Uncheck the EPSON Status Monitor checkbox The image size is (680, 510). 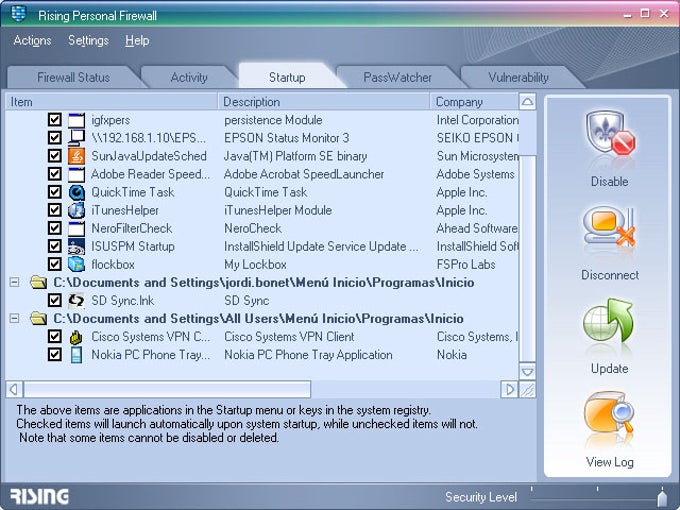(x=55, y=138)
